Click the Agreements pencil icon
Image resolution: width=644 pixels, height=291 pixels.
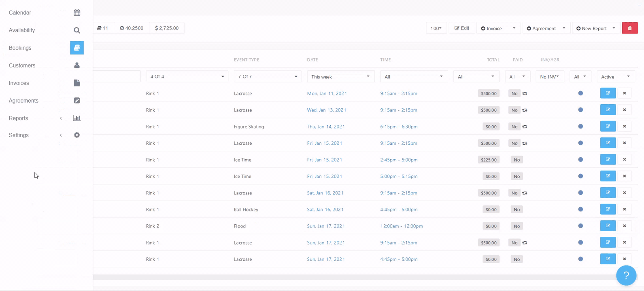click(x=77, y=101)
